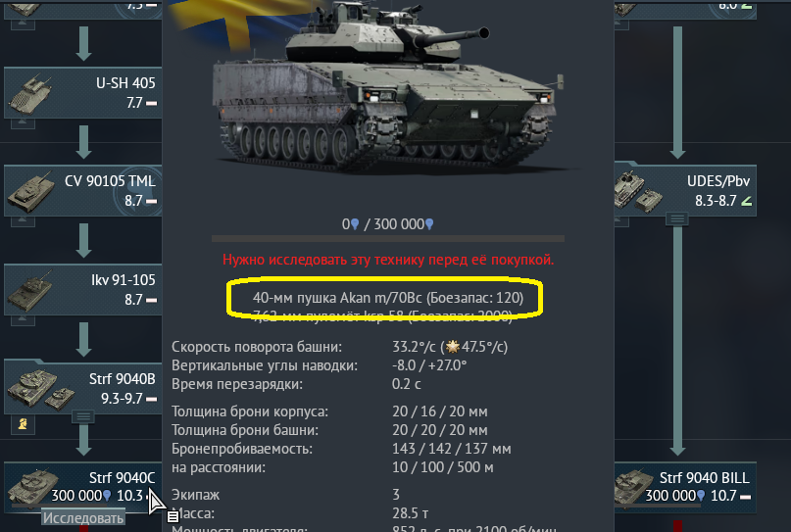Click the Strf 9040C tank preview image
The width and height of the screenshot is (791, 532).
[388, 88]
